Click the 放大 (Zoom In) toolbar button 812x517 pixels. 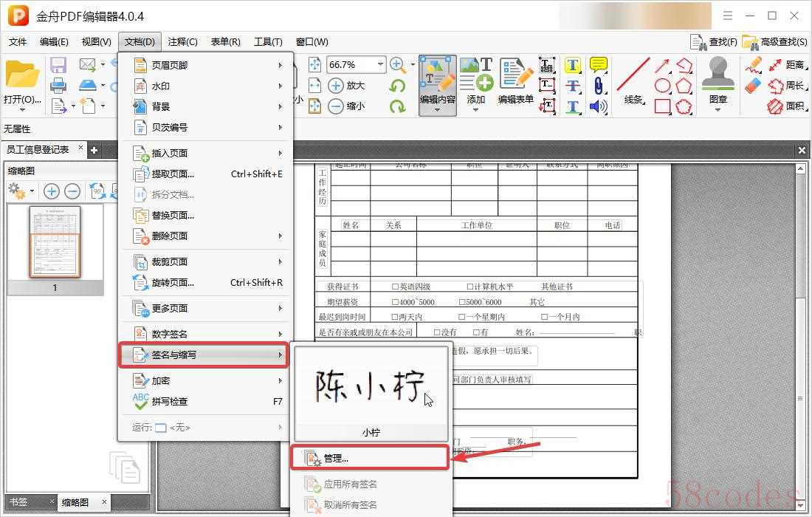[x=346, y=86]
